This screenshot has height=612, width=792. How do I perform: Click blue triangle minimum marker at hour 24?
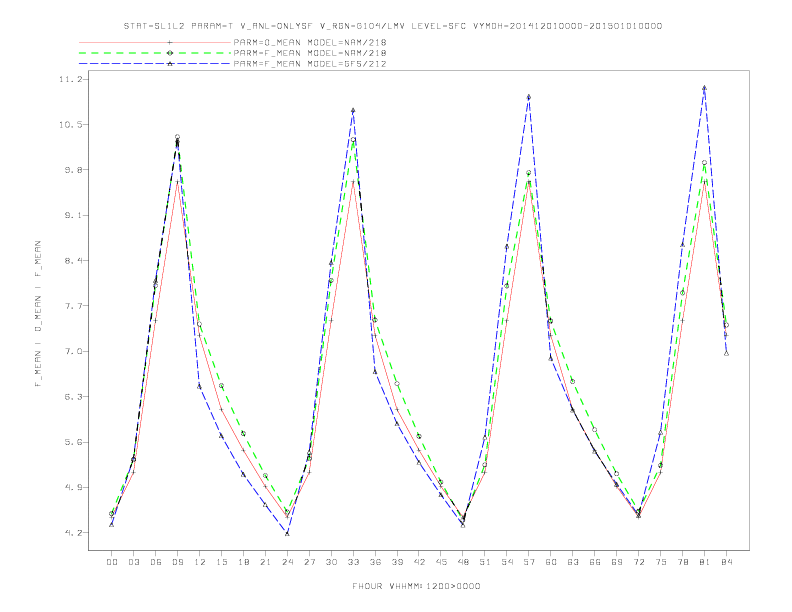click(287, 533)
